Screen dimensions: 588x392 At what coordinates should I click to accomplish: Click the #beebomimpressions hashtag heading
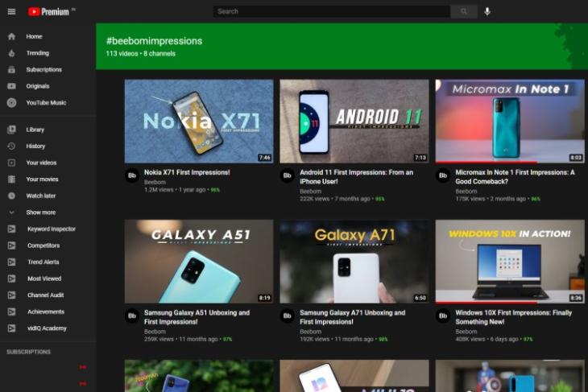pos(154,41)
